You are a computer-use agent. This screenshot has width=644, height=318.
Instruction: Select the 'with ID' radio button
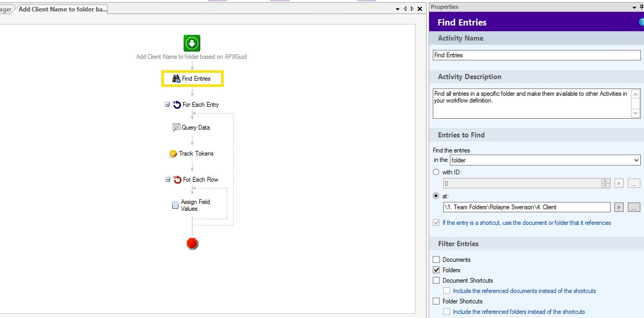tap(436, 172)
